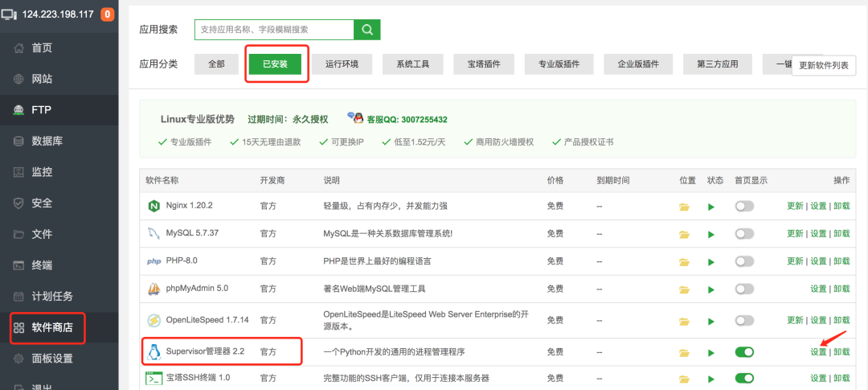Click the PHP logo icon
The height and width of the screenshot is (390, 868).
coord(154,261)
